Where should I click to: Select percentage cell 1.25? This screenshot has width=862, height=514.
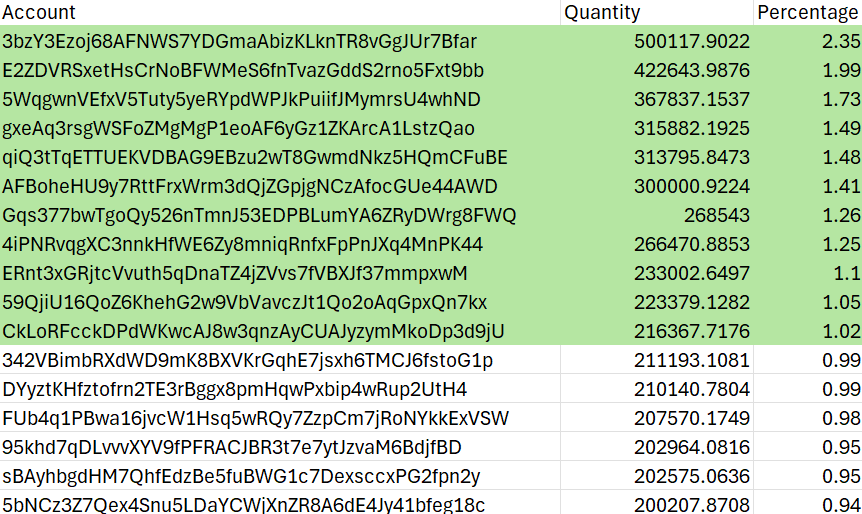pos(808,244)
